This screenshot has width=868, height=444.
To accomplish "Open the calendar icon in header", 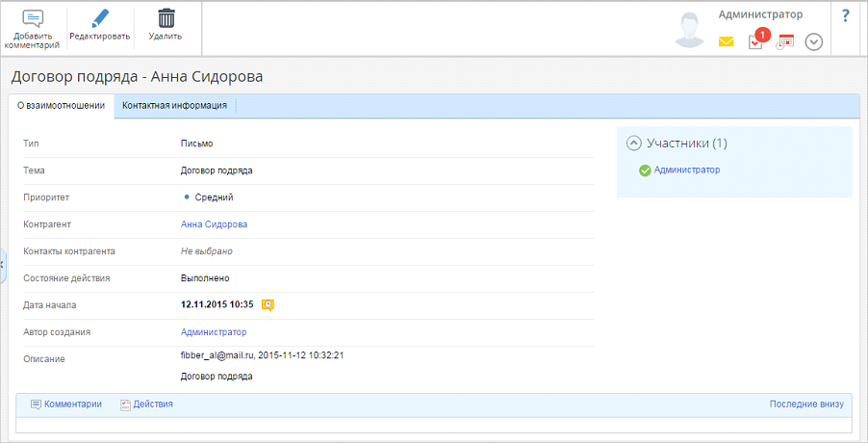I will point(785,42).
